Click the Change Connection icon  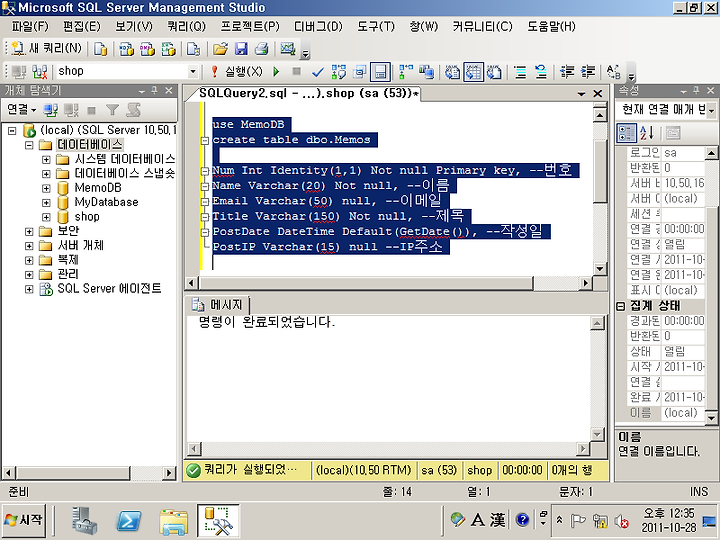(40, 72)
